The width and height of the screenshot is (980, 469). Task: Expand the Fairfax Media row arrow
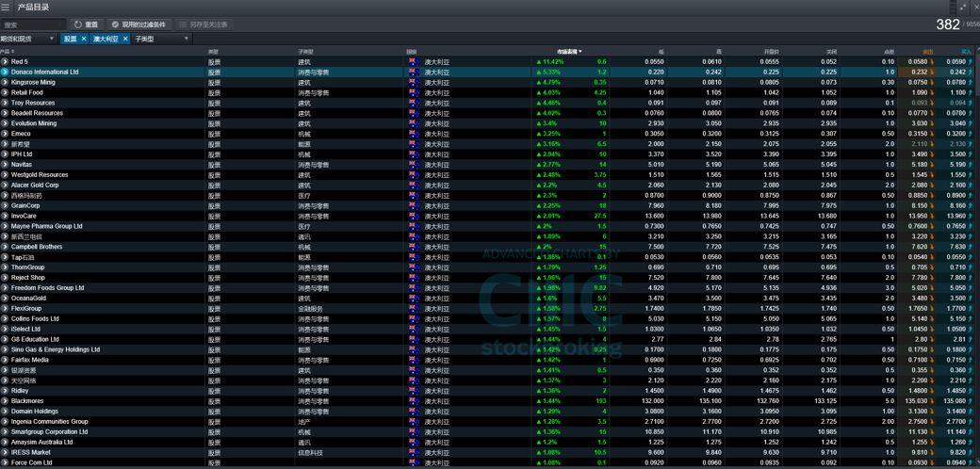(x=5, y=360)
